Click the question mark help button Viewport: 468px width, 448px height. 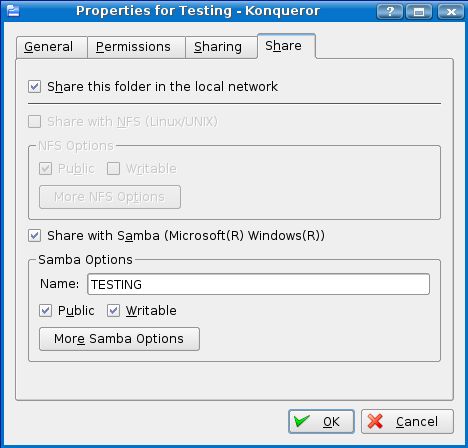390,12
